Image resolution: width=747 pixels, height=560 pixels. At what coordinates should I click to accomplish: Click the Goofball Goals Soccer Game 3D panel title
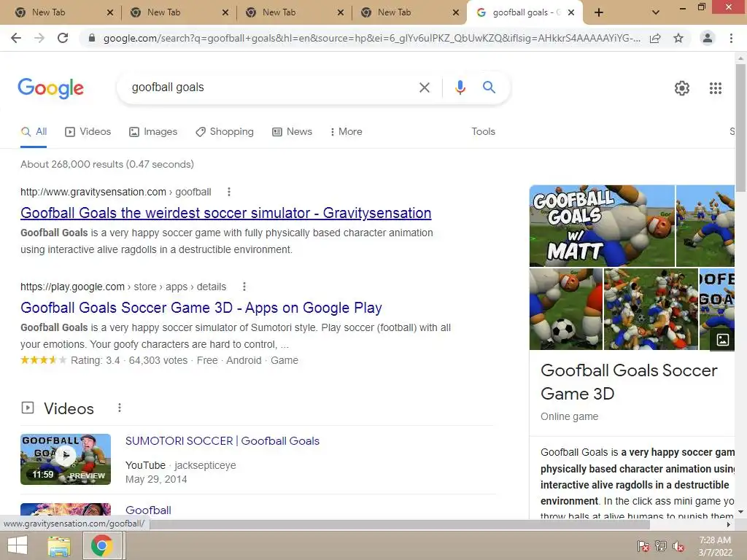pos(629,382)
